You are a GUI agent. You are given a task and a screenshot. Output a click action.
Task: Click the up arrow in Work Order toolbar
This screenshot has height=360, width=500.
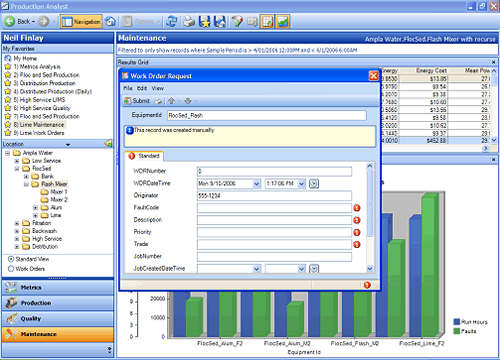(171, 101)
